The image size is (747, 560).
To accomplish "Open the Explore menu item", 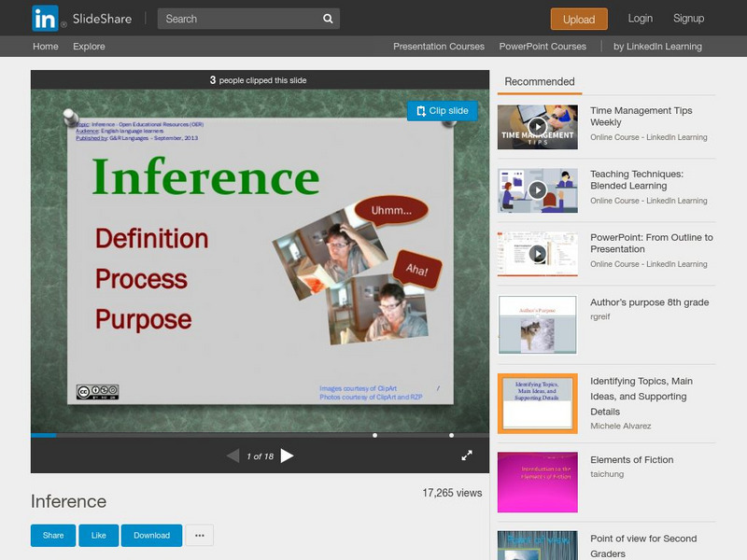I will (x=89, y=47).
